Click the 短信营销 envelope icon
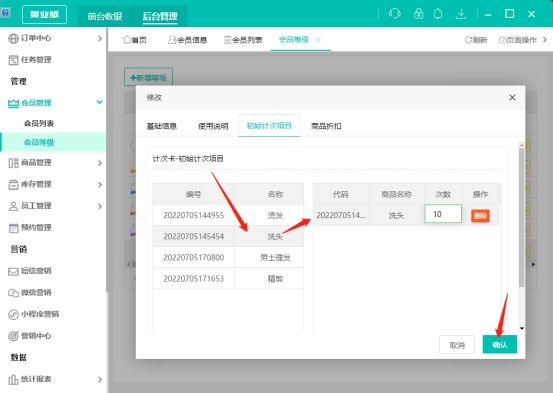 (x=13, y=271)
